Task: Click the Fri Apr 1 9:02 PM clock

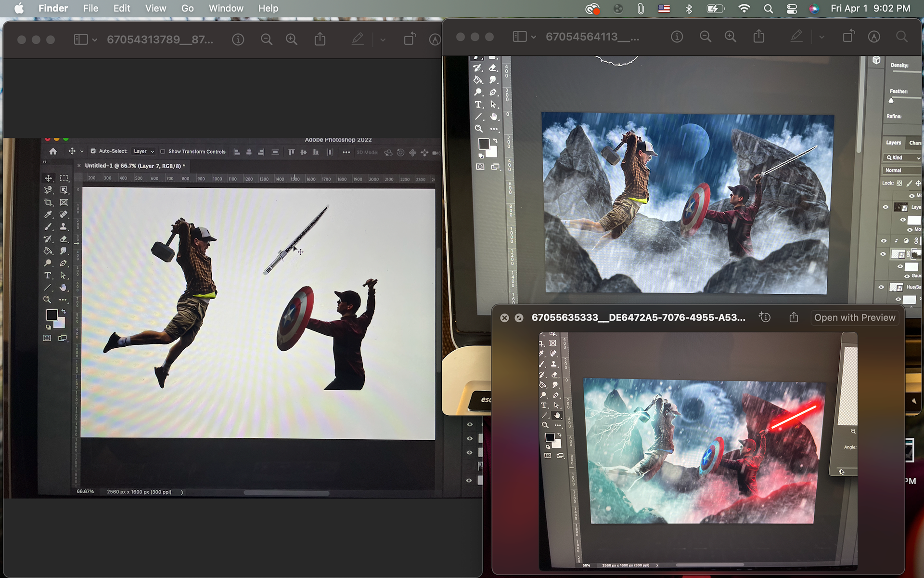Action: [x=870, y=8]
